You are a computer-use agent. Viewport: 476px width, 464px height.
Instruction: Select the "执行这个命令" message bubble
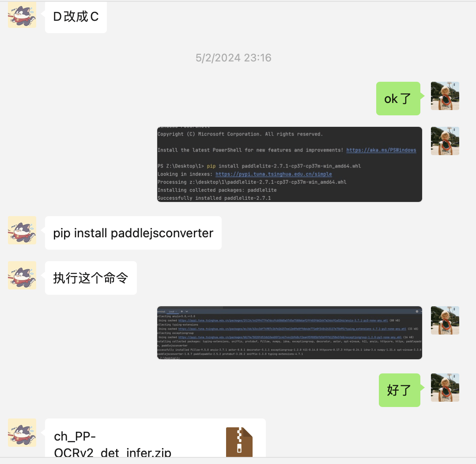pyautogui.click(x=91, y=278)
